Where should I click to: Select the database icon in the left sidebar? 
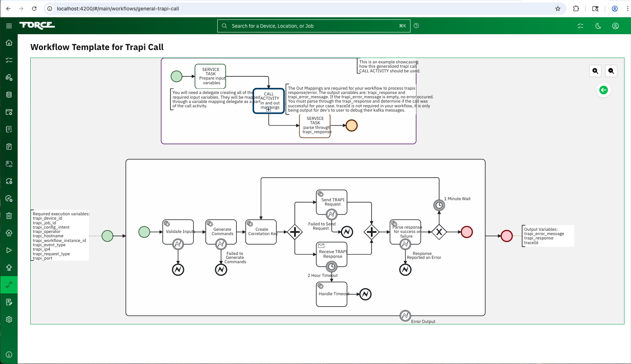pos(9,95)
